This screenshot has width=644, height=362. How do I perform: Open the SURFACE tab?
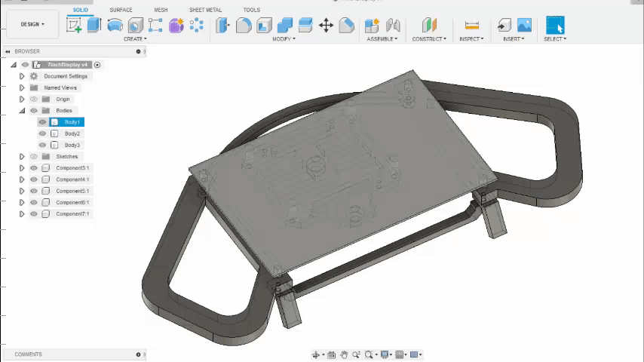(121, 10)
